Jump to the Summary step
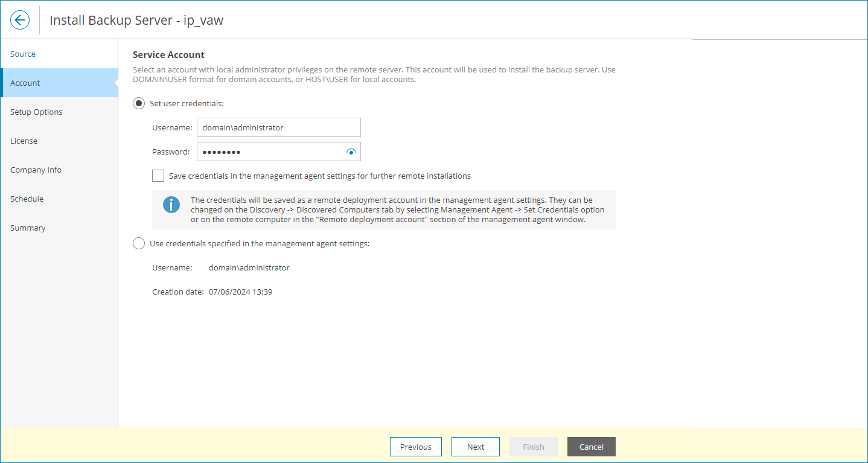The image size is (868, 463). click(28, 228)
